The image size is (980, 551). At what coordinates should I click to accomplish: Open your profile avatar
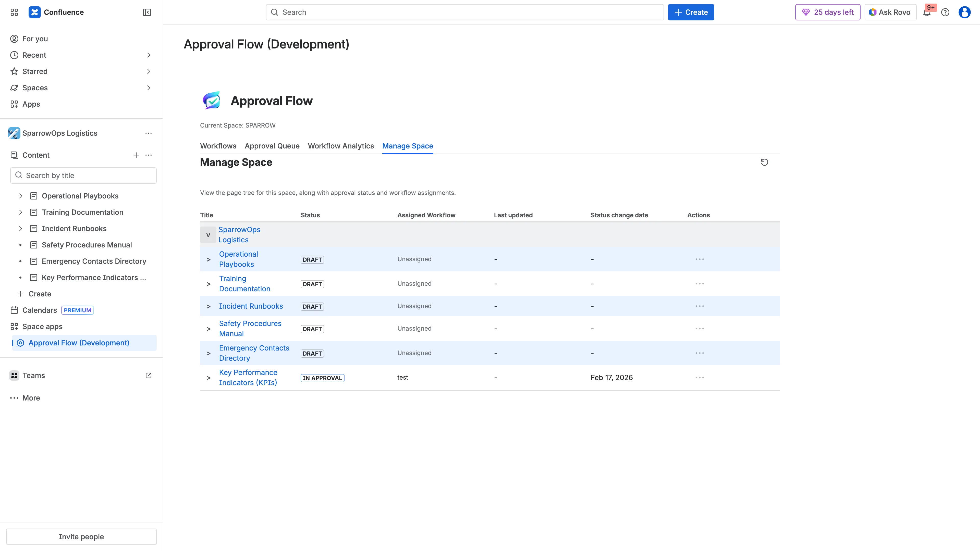(964, 12)
